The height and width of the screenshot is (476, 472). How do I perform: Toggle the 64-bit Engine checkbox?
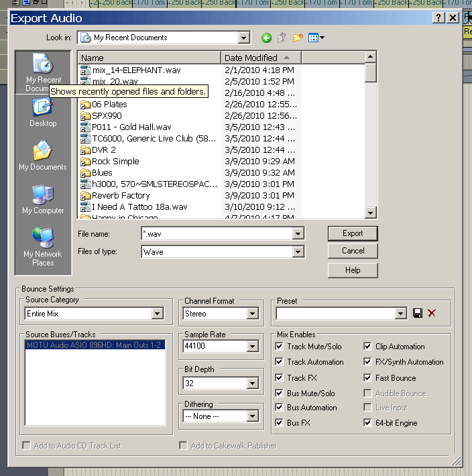click(368, 423)
